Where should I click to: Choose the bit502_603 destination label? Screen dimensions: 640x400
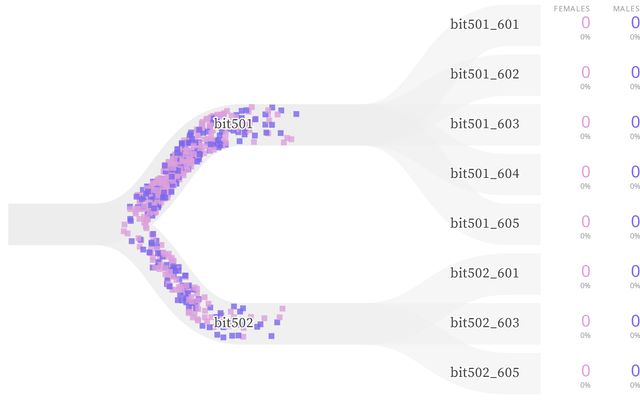click(x=484, y=322)
